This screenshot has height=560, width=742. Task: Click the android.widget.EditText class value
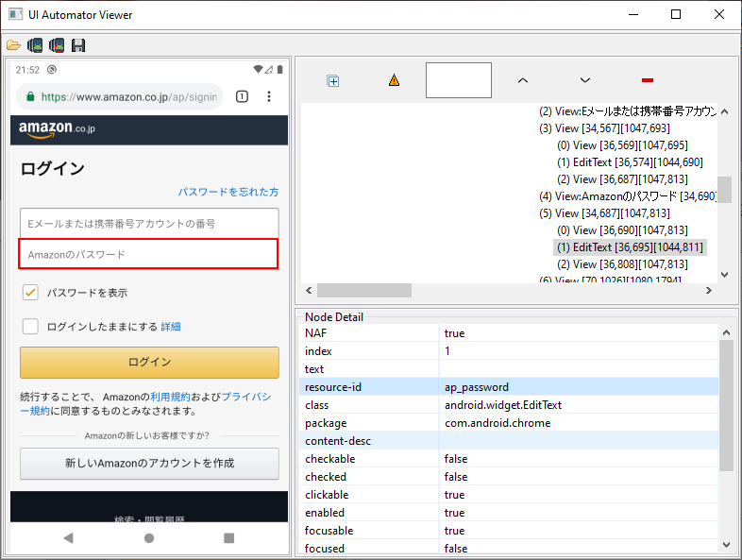503,405
